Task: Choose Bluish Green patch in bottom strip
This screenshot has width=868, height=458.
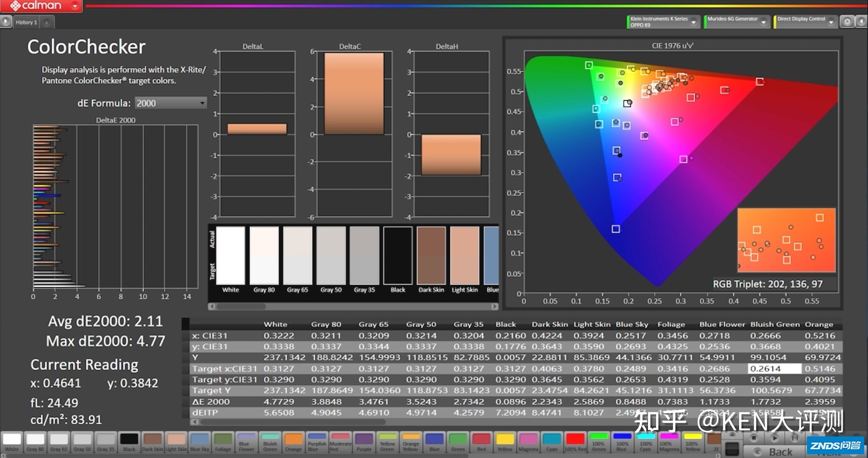Action: point(270,442)
